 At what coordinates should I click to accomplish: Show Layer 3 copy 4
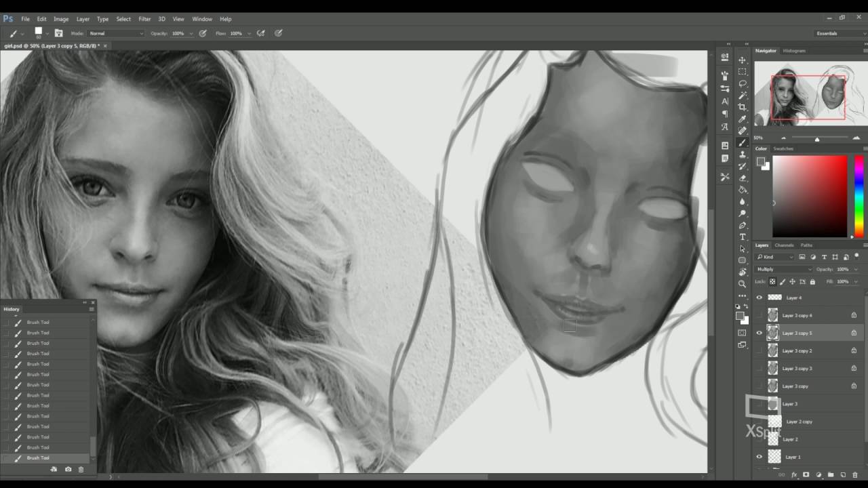pyautogui.click(x=759, y=315)
